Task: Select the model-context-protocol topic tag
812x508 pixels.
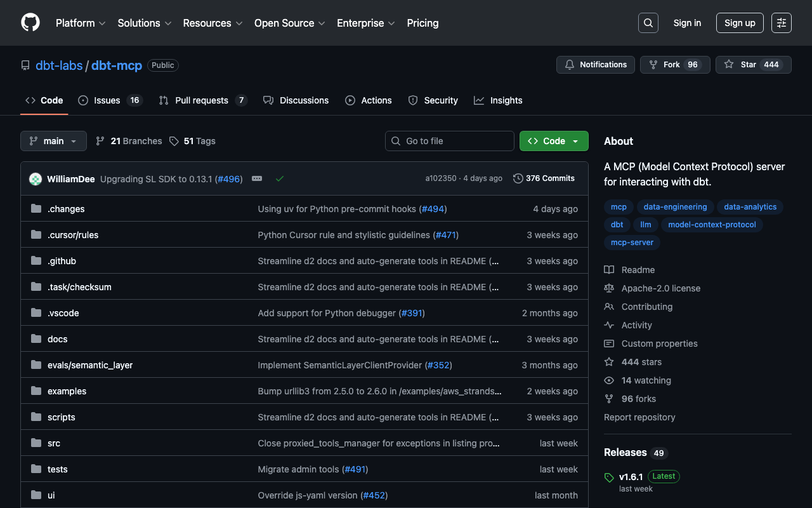Action: (712, 225)
